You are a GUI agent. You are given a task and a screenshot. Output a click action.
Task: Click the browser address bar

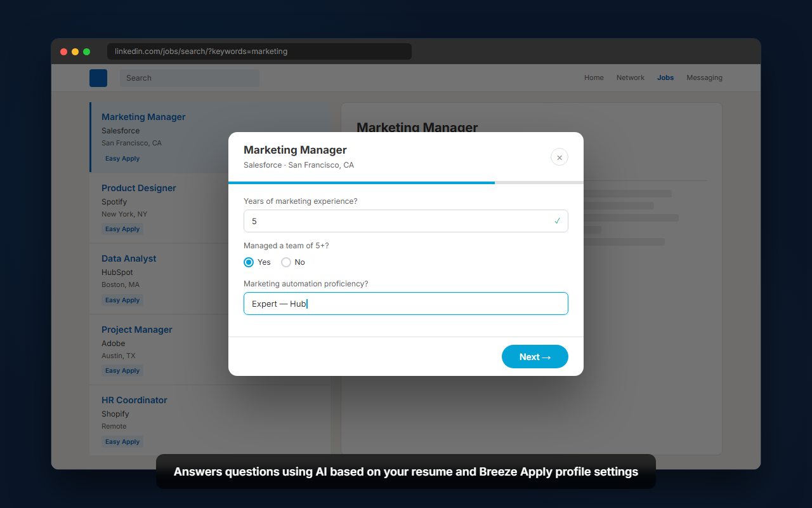click(259, 51)
